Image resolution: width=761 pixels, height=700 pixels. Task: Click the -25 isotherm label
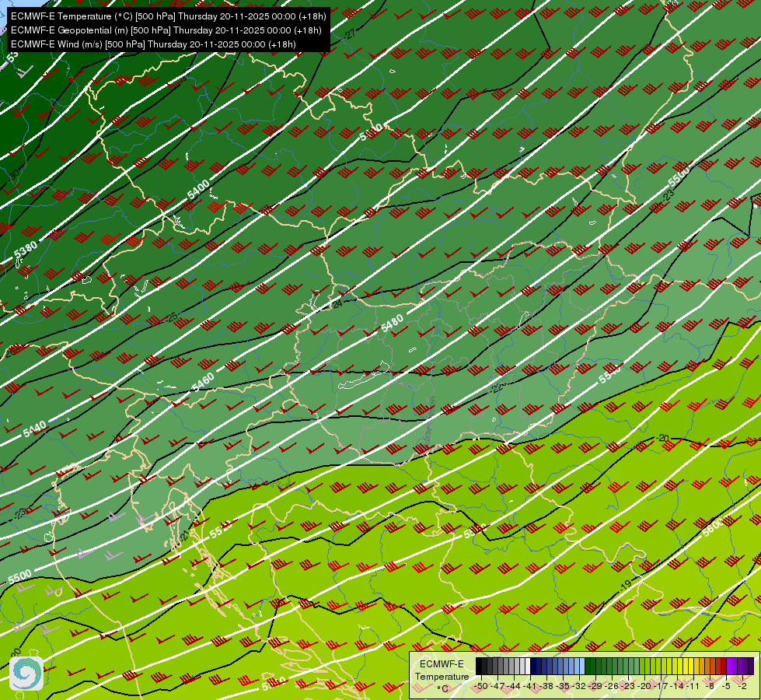[172, 317]
